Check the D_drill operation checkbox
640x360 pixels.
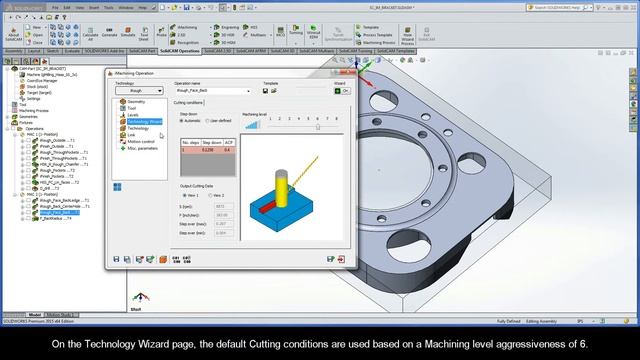pyautogui.click(x=29, y=188)
